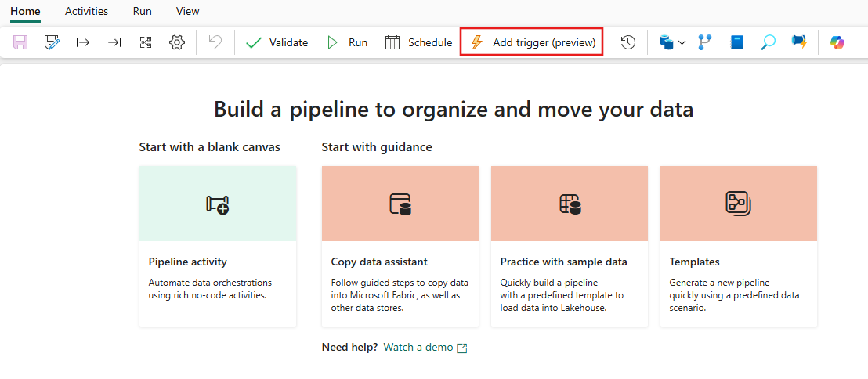Viewport: 868px width, 379px height.
Task: Select the View tab
Action: 187,11
